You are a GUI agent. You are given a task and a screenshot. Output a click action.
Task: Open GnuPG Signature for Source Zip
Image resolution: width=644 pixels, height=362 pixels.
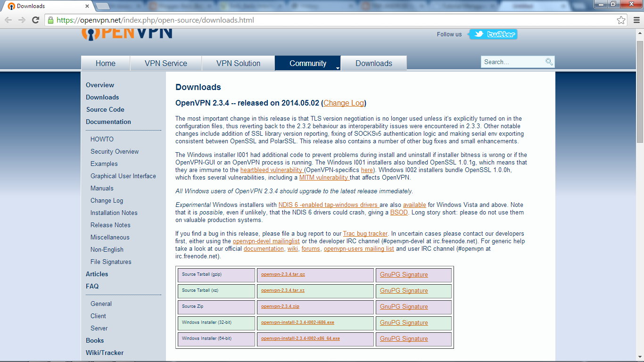point(404,306)
